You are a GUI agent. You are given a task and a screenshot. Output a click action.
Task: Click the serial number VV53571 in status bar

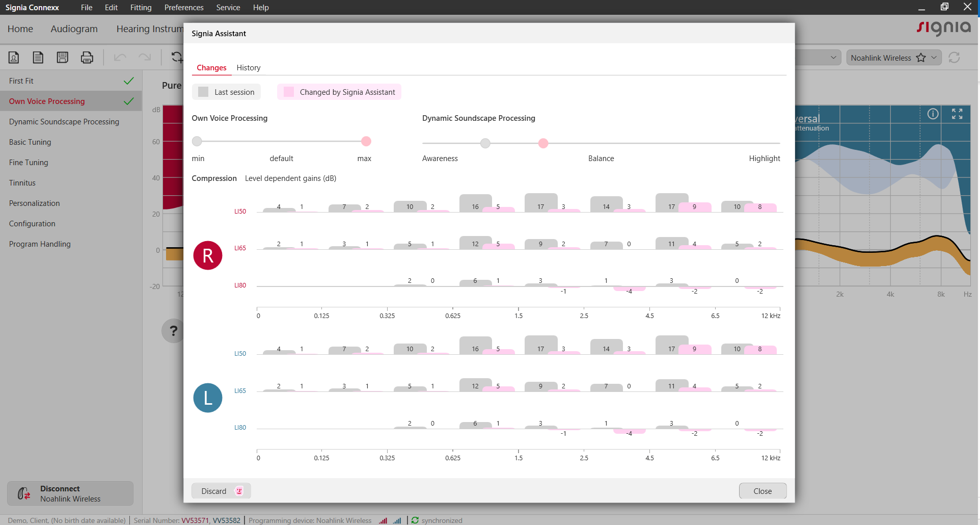pyautogui.click(x=195, y=520)
